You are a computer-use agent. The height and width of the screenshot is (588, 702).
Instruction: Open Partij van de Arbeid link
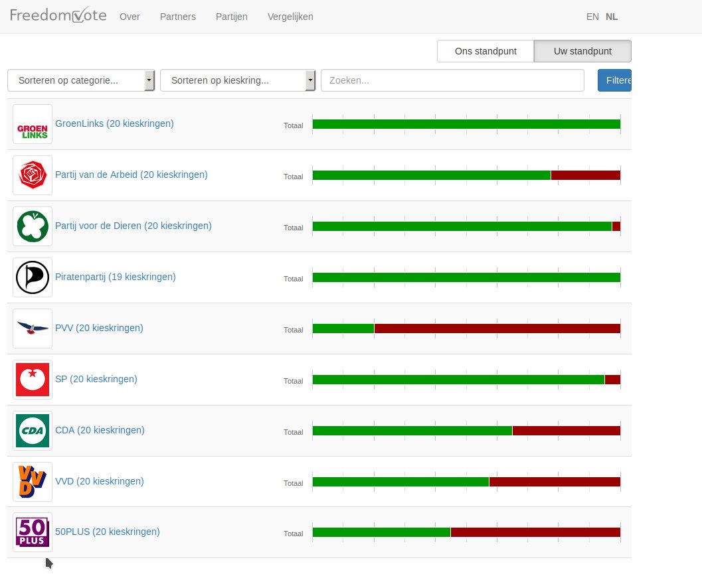pyautogui.click(x=132, y=175)
